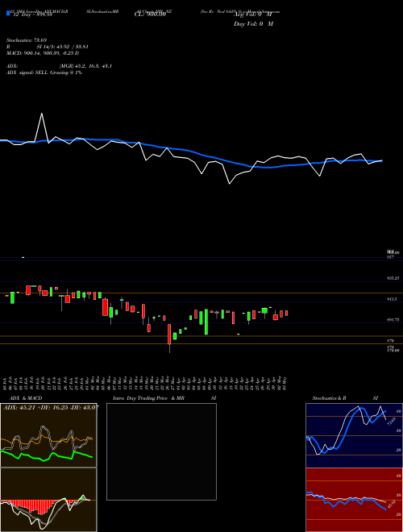
Task: Click the 'ADX signal: SELL Growing @ 1%' text
Action: (44, 73)
